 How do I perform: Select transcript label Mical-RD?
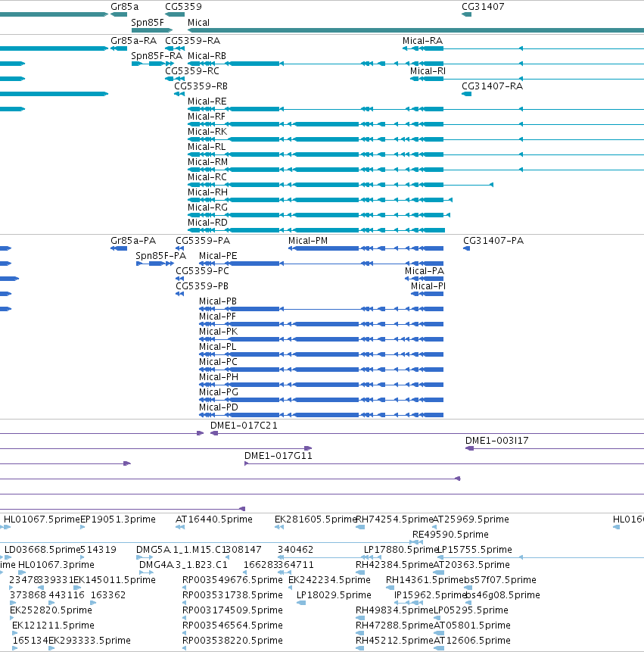pyautogui.click(x=207, y=223)
